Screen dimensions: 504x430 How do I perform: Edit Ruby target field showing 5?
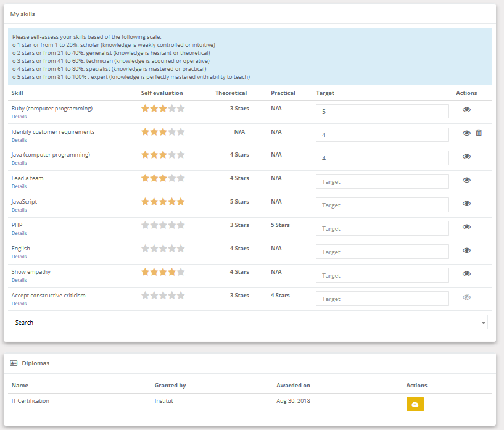pyautogui.click(x=382, y=111)
